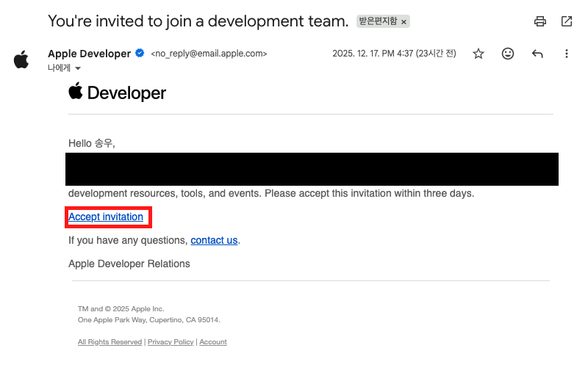Expand recipient details next to 나에게
This screenshot has width=588, height=381.
(78, 68)
